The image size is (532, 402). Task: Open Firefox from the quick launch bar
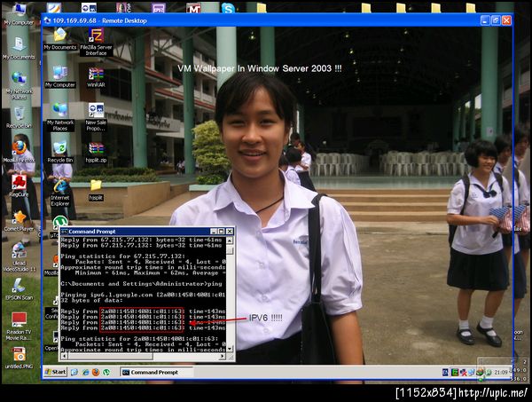(x=96, y=372)
